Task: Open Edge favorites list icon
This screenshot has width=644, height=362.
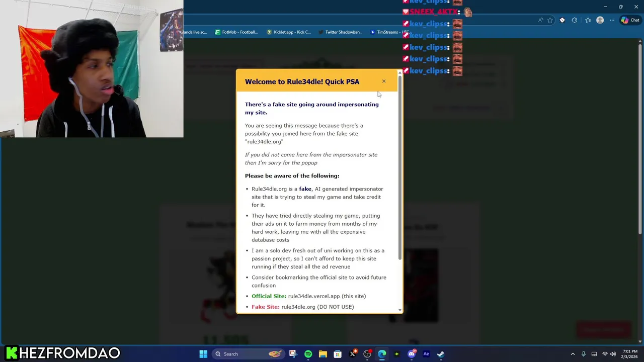Action: tap(588, 20)
